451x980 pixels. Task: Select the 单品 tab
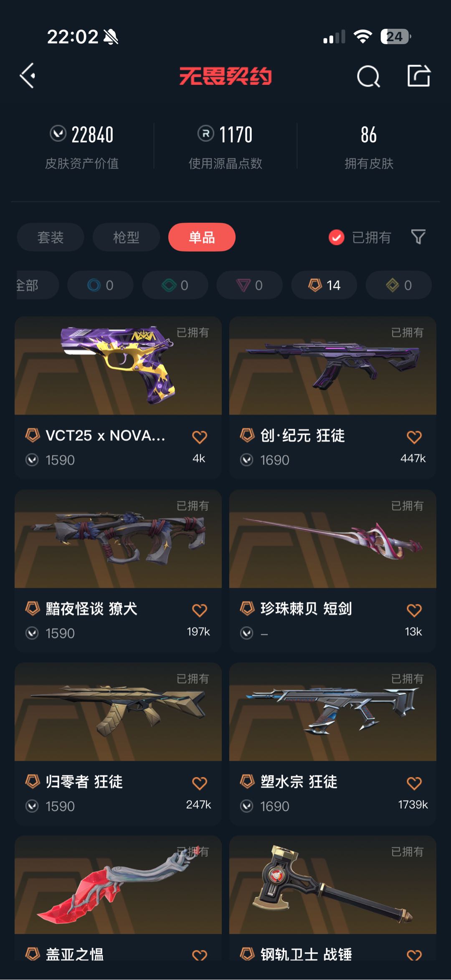[202, 237]
